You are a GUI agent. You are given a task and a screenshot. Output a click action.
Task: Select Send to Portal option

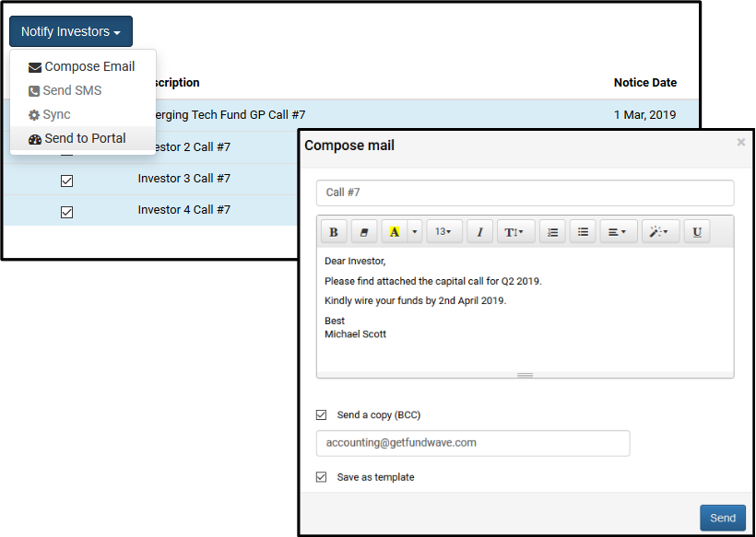point(82,139)
